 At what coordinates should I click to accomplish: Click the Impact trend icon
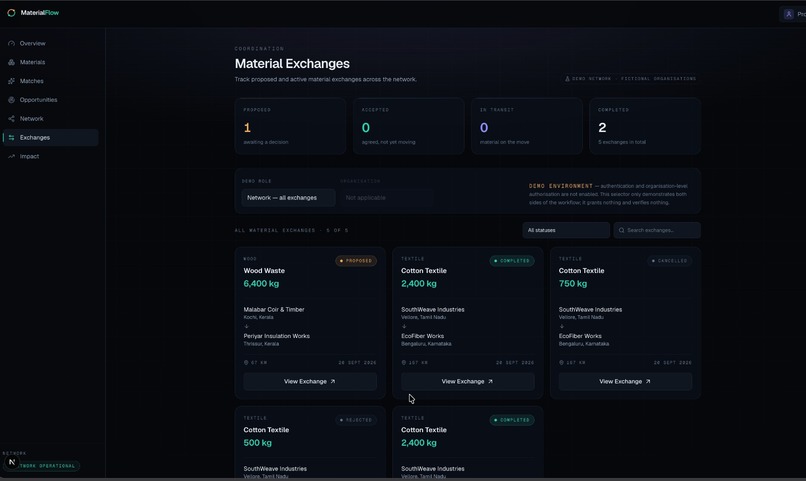tap(11, 156)
